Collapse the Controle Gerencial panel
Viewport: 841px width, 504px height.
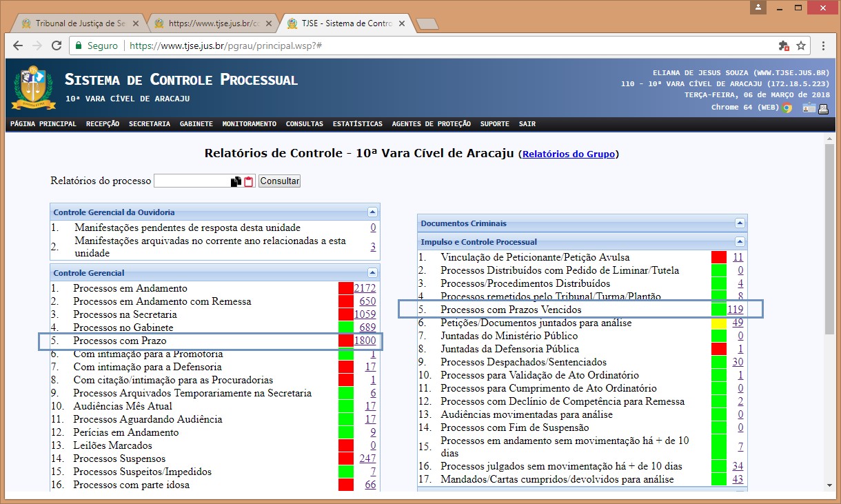point(372,273)
